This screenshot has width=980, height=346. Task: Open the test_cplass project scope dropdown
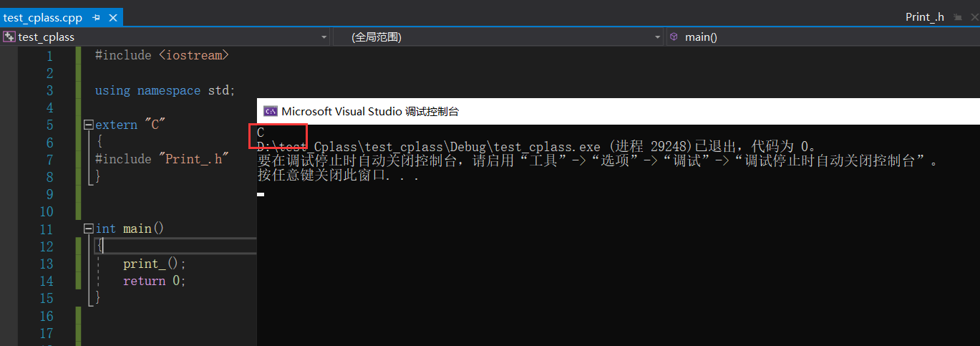coord(324,37)
